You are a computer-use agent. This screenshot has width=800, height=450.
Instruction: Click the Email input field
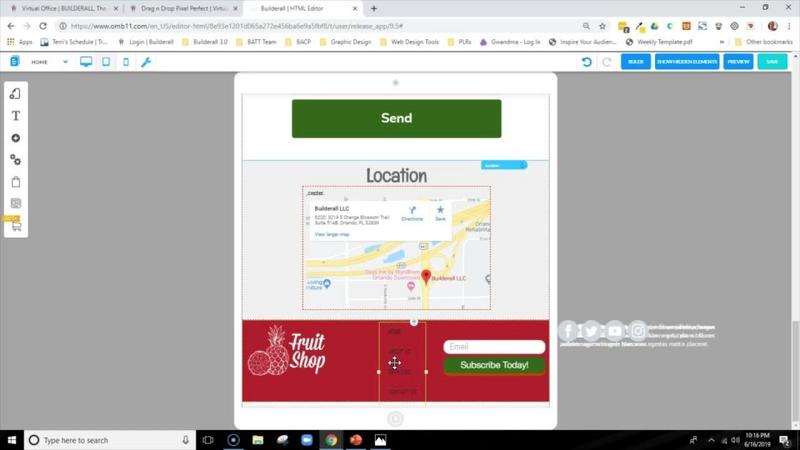(x=494, y=347)
